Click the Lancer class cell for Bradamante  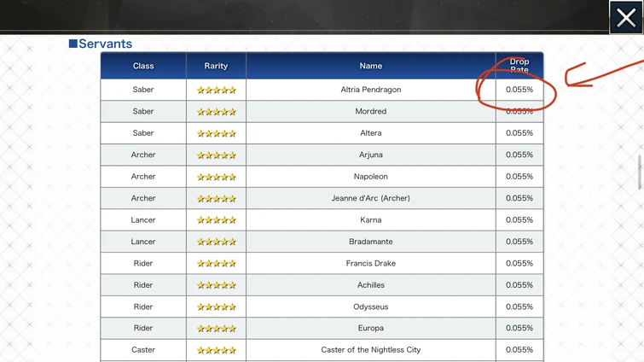point(143,242)
